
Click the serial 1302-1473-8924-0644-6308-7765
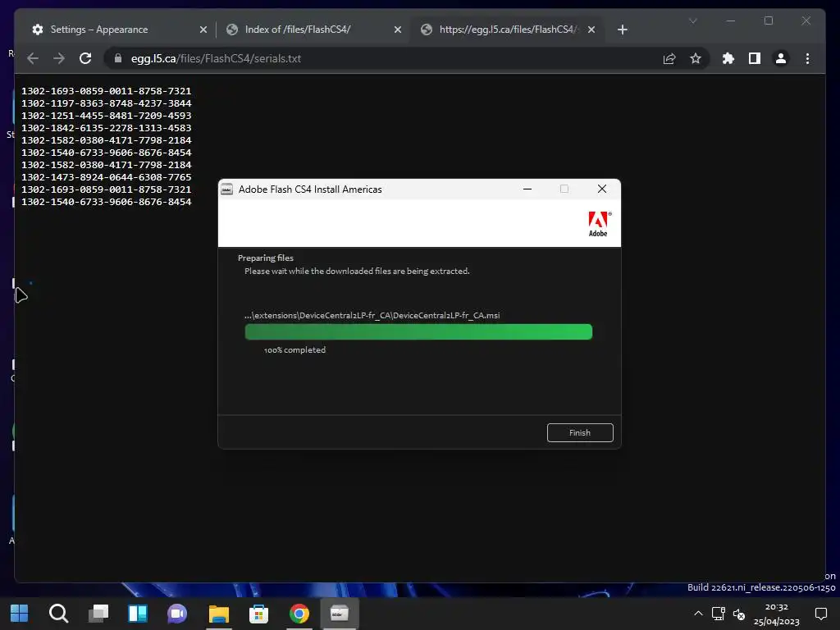pyautogui.click(x=106, y=177)
